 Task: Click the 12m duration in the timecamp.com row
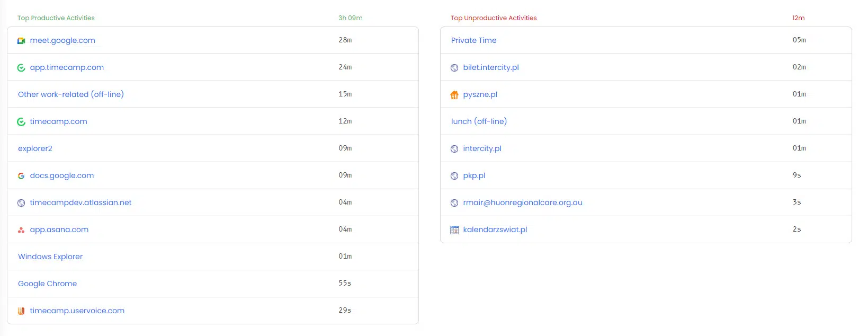click(345, 121)
